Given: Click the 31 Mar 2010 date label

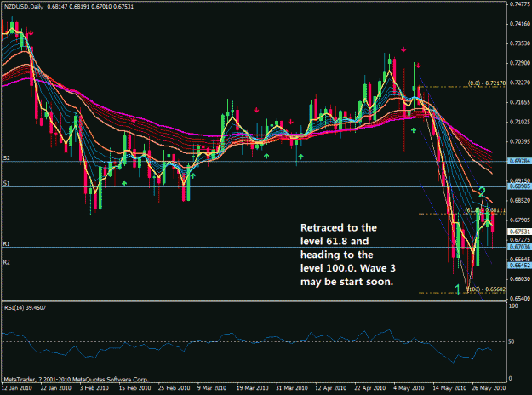Looking at the screenshot, I should [x=292, y=388].
